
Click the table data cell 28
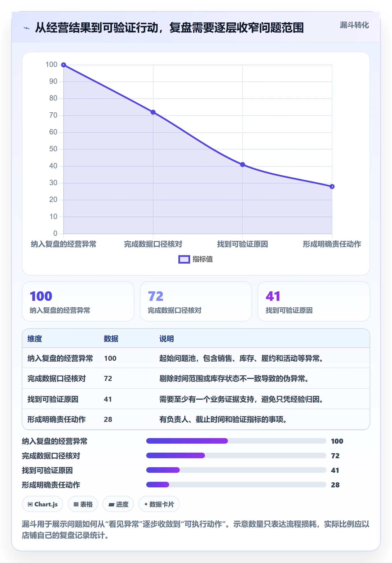108,420
